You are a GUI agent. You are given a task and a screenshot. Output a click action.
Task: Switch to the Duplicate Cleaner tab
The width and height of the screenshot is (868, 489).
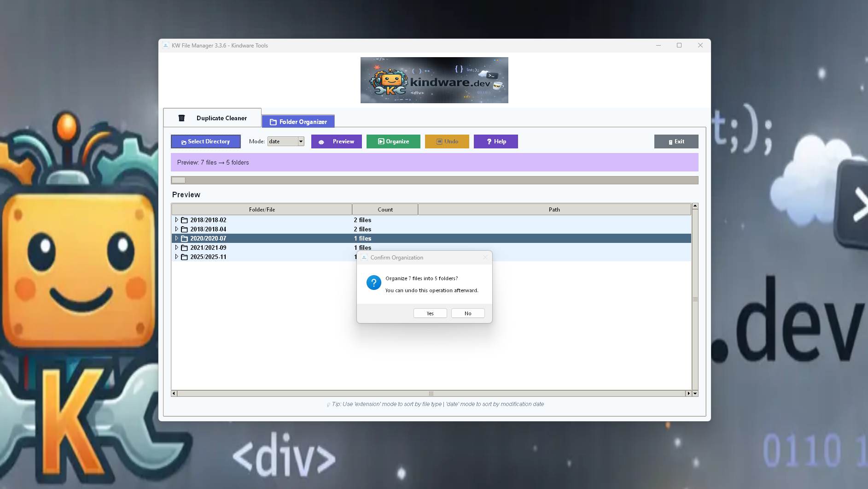tap(213, 118)
